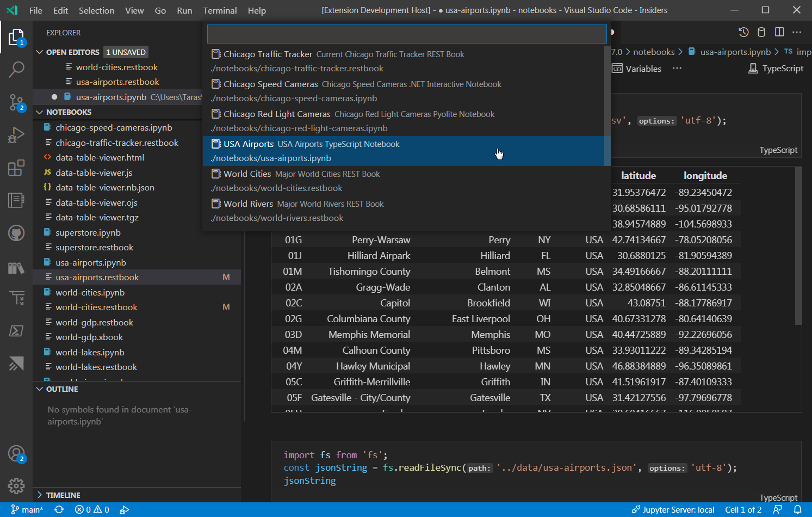Open world-cities.restbook in Open Editors

(x=117, y=67)
